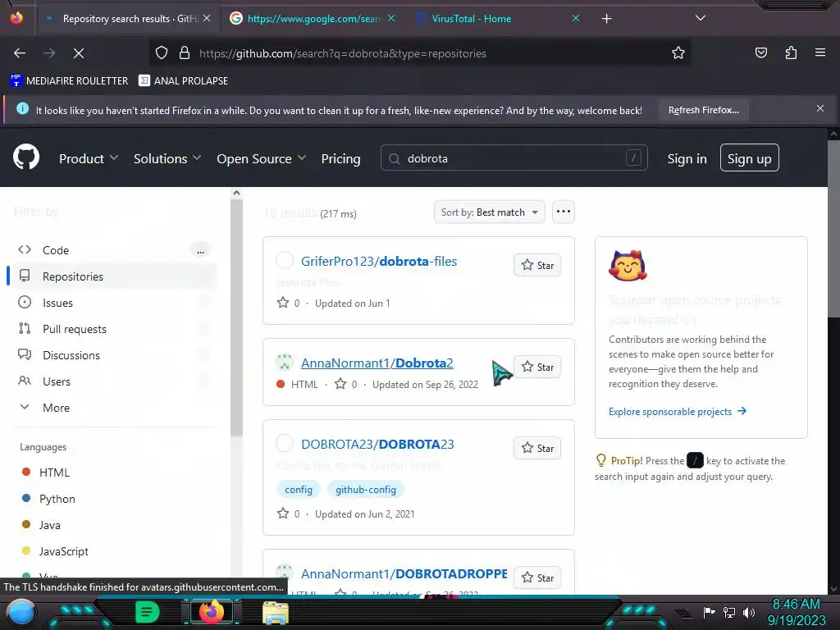The height and width of the screenshot is (630, 840).
Task: Close the Repository search results tab
Action: tap(207, 19)
